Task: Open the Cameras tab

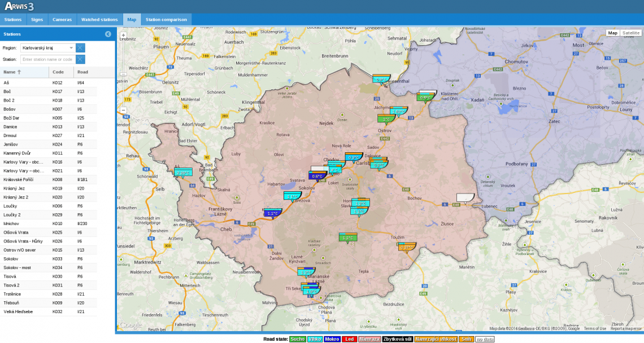Action: click(62, 20)
